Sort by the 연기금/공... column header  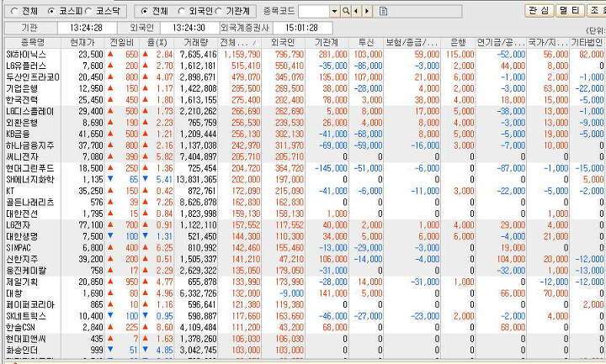click(x=501, y=43)
